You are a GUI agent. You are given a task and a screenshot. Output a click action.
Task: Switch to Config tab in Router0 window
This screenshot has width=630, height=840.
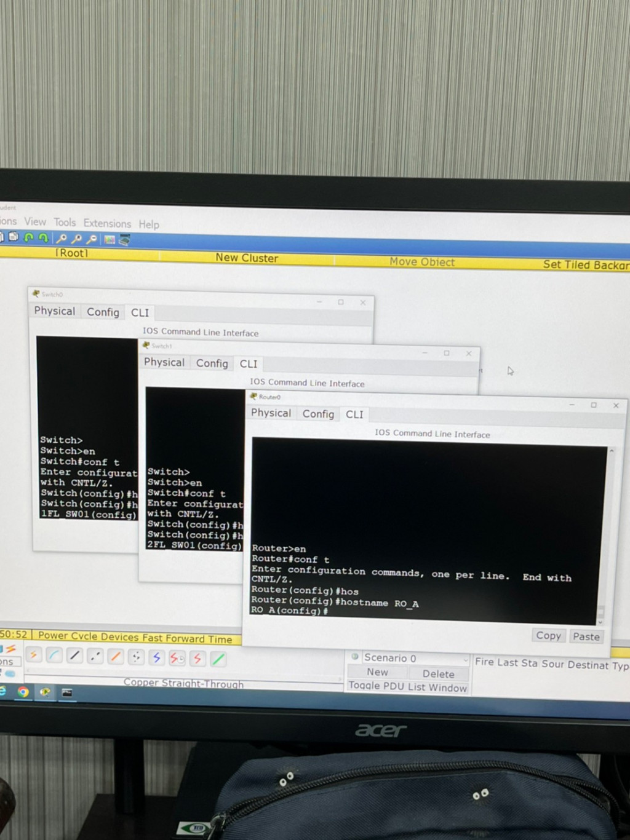point(318,414)
